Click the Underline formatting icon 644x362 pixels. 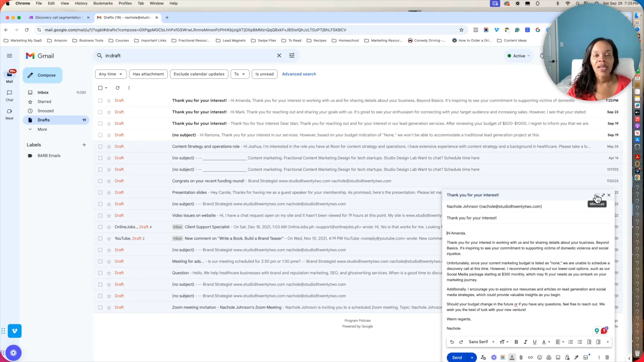coord(534,343)
